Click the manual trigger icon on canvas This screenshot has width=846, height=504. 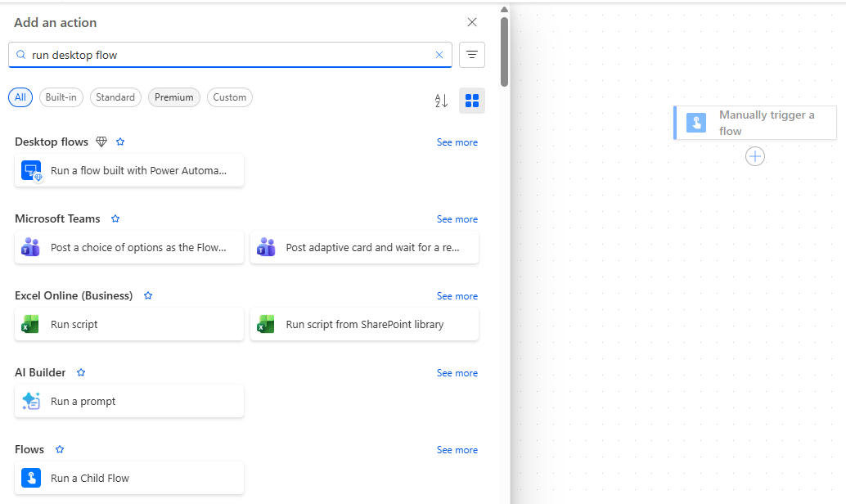point(696,123)
